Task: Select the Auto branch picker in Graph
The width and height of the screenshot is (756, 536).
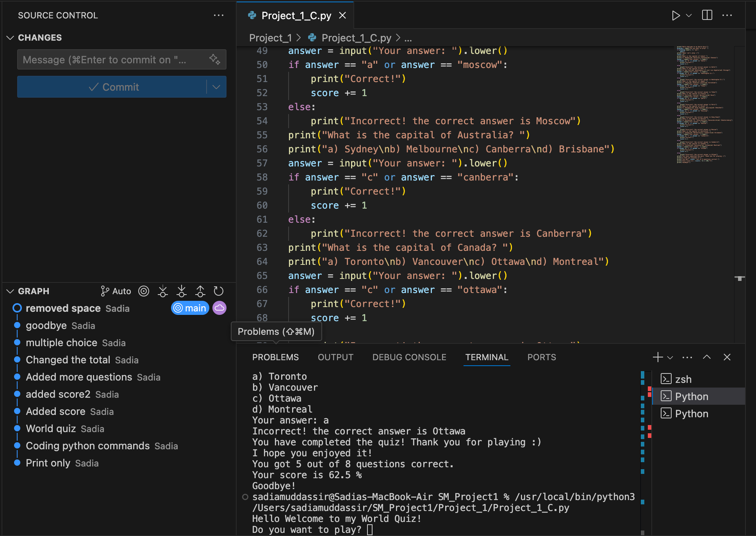Action: click(x=116, y=291)
